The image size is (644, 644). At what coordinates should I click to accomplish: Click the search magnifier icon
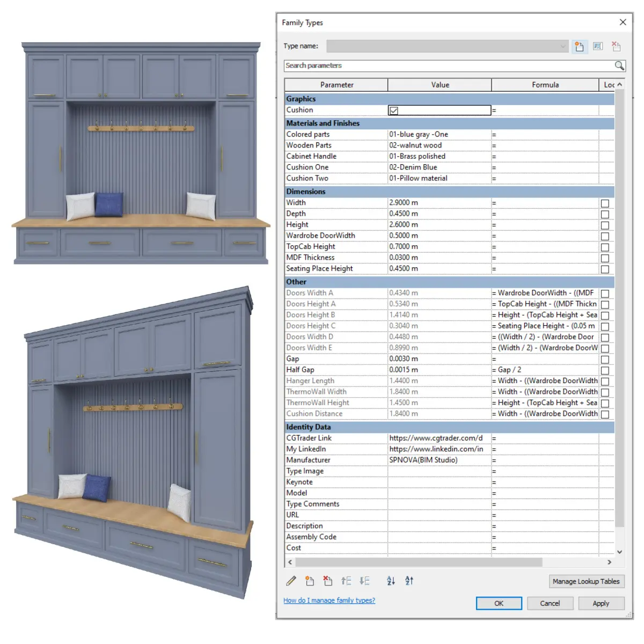(x=619, y=65)
